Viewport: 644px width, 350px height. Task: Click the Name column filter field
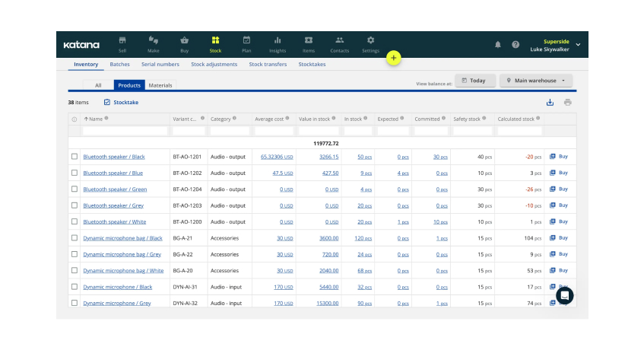click(x=125, y=131)
